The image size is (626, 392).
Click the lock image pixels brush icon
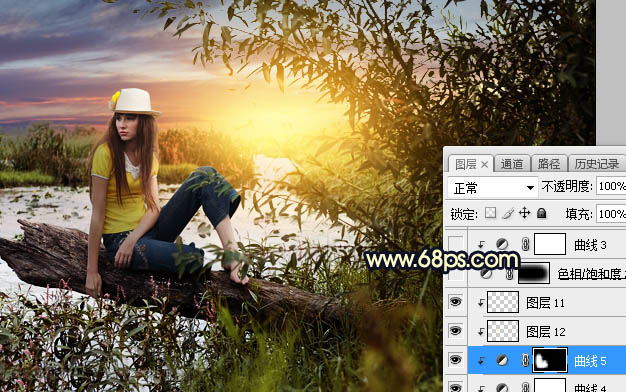(508, 214)
